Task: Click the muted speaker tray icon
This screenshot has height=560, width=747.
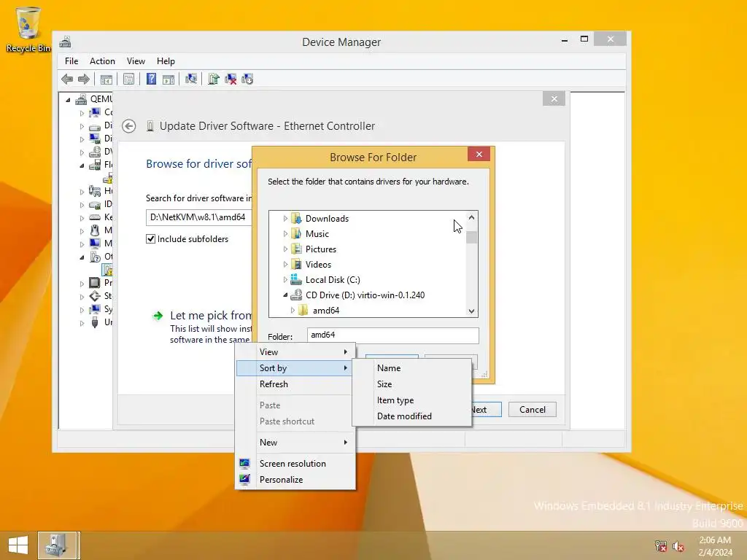Action: 678,546
